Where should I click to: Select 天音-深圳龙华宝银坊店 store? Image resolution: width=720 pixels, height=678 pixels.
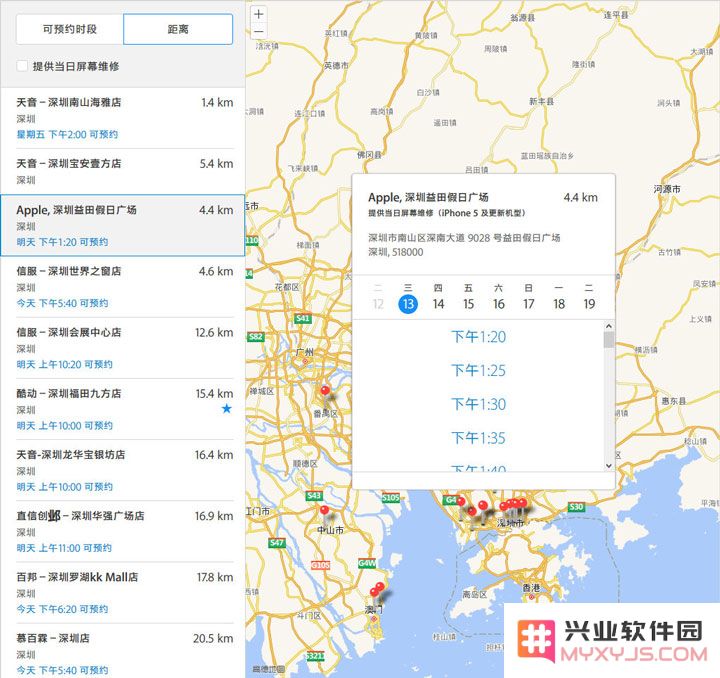point(124,470)
